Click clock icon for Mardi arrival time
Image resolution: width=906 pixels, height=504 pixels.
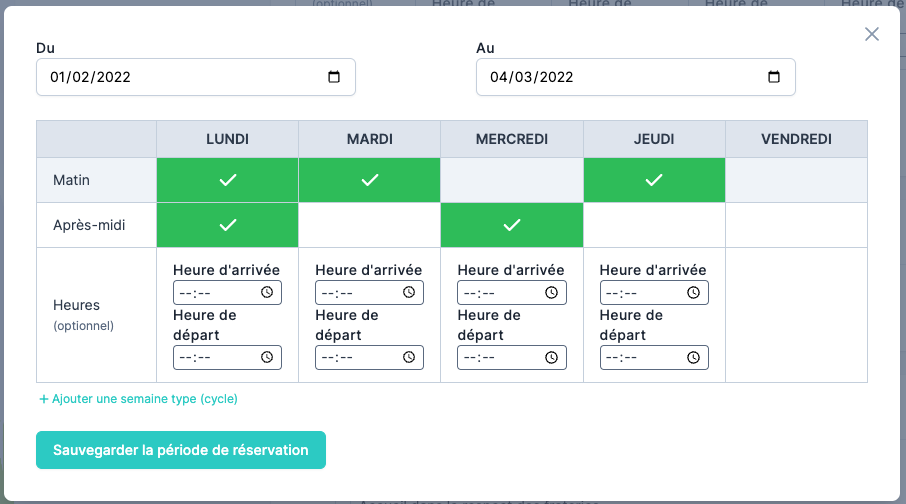[x=409, y=293]
